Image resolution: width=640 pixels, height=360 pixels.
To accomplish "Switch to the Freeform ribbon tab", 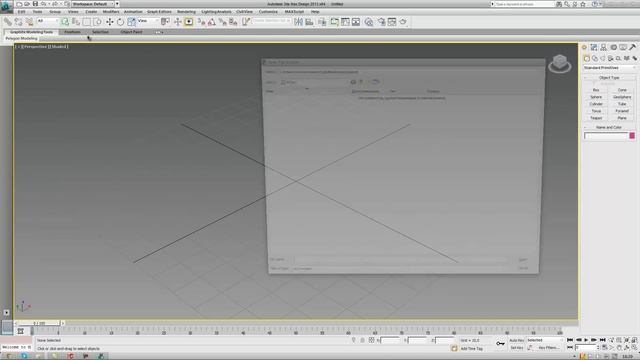I will pos(72,32).
